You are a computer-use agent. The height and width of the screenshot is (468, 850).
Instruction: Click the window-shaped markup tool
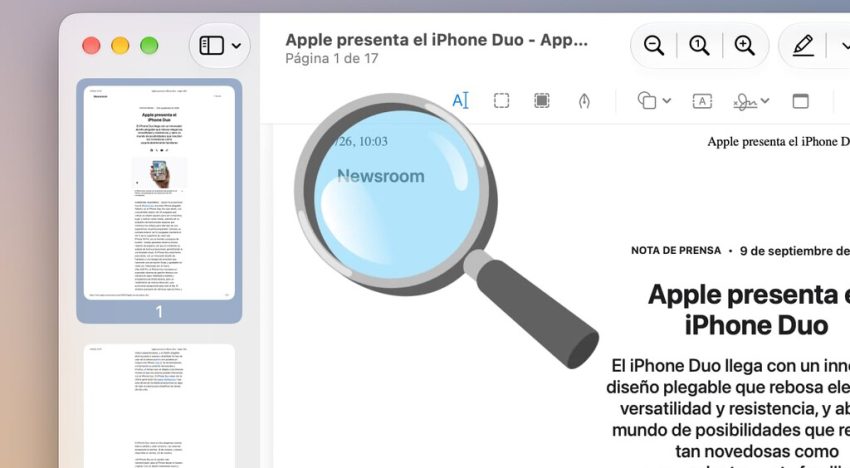tap(801, 101)
